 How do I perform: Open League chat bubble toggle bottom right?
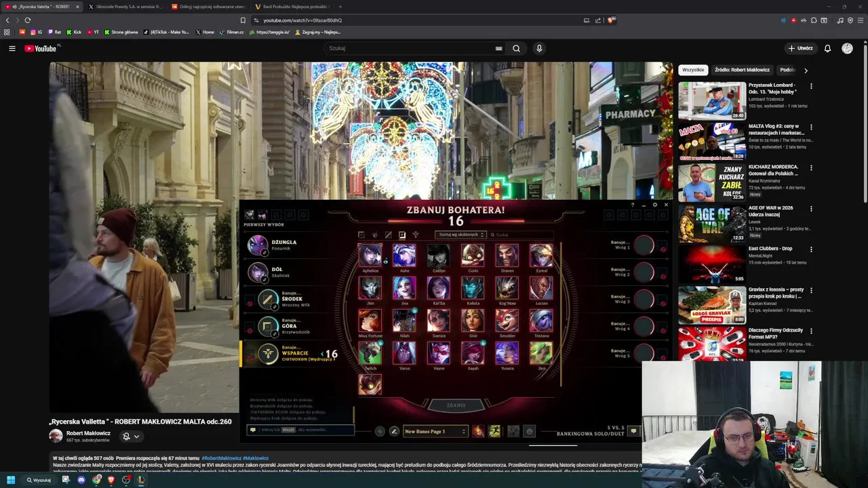[x=633, y=431]
